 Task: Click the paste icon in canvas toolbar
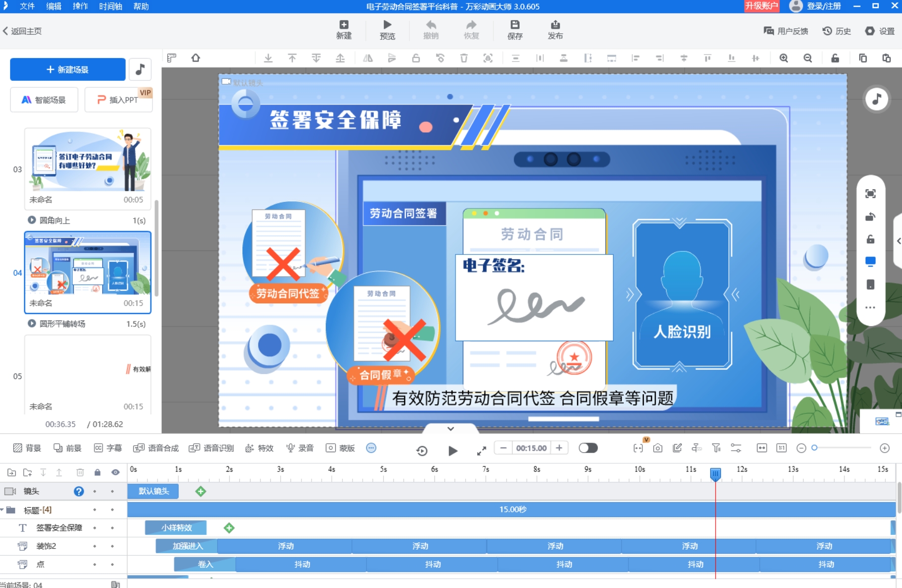coord(886,58)
